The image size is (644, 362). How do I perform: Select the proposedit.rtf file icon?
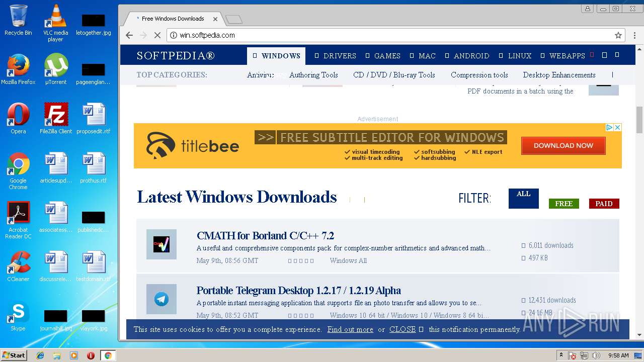click(x=93, y=119)
